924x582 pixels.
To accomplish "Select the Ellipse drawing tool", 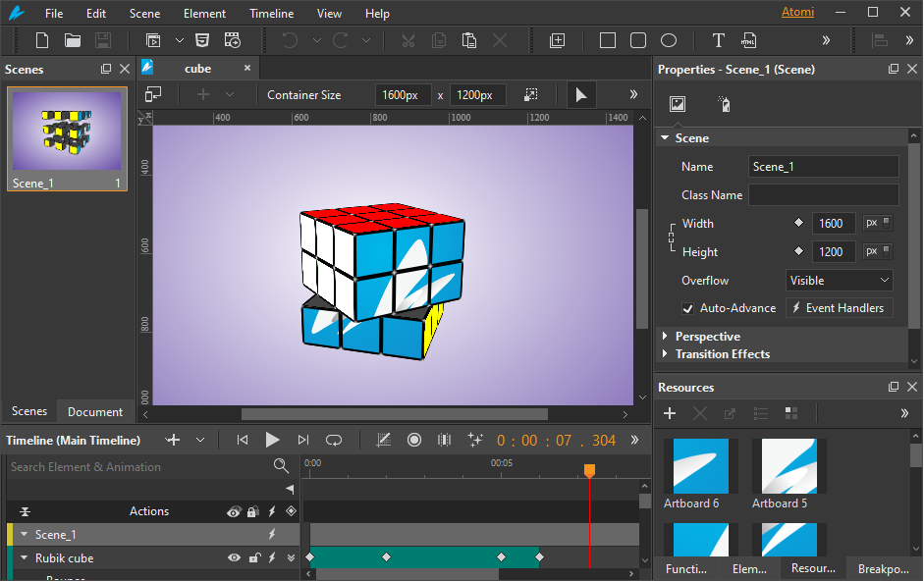I will (x=669, y=40).
